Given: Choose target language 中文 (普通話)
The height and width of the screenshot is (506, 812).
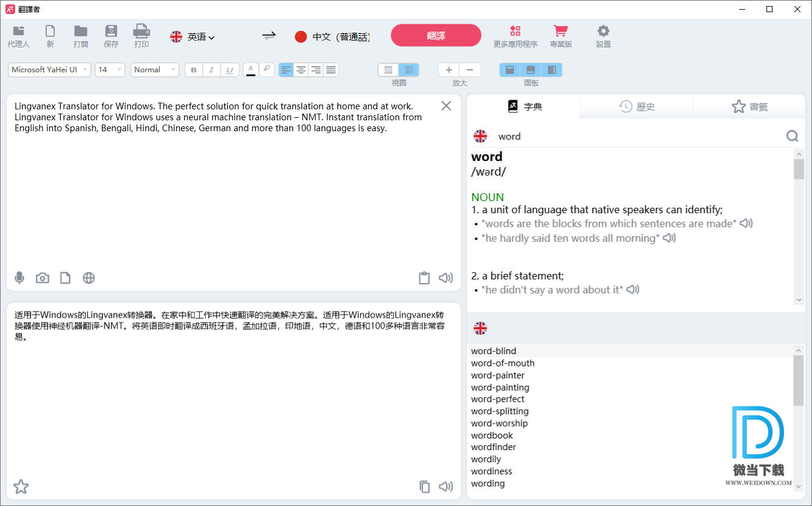Looking at the screenshot, I should [332, 37].
